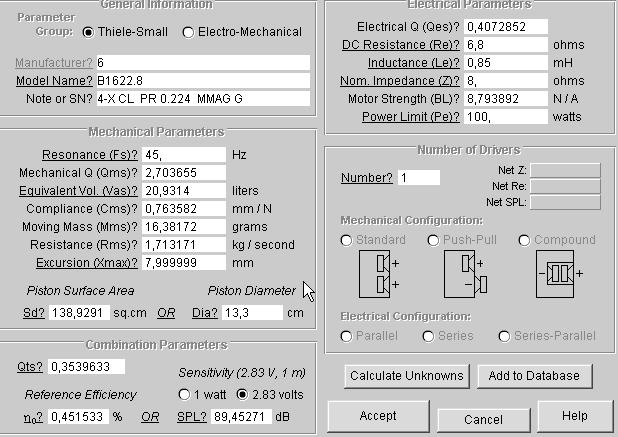Open the Manufacturer label link
The height and width of the screenshot is (437, 618).
pos(54,63)
